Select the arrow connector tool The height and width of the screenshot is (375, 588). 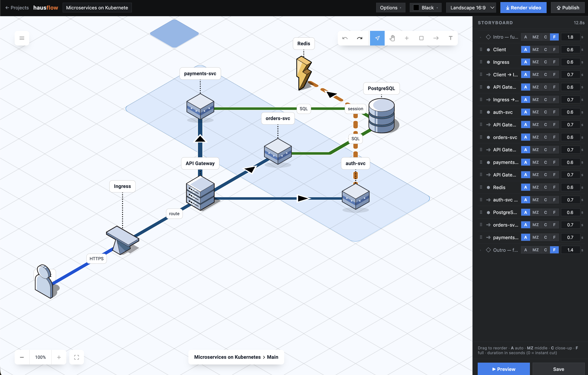coord(436,38)
